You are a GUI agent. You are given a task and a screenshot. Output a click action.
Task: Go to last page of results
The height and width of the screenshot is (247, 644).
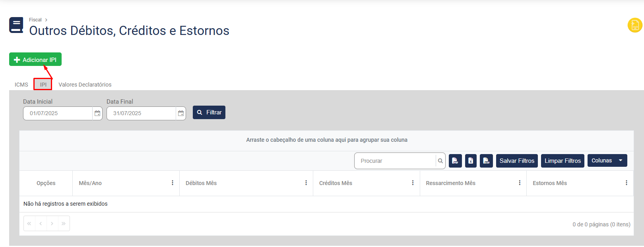tap(64, 224)
